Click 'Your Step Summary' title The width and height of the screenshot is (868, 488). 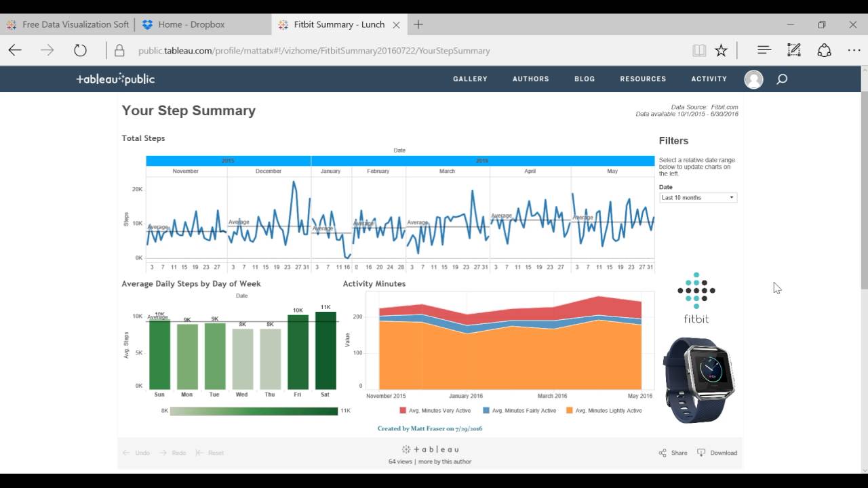pos(189,110)
